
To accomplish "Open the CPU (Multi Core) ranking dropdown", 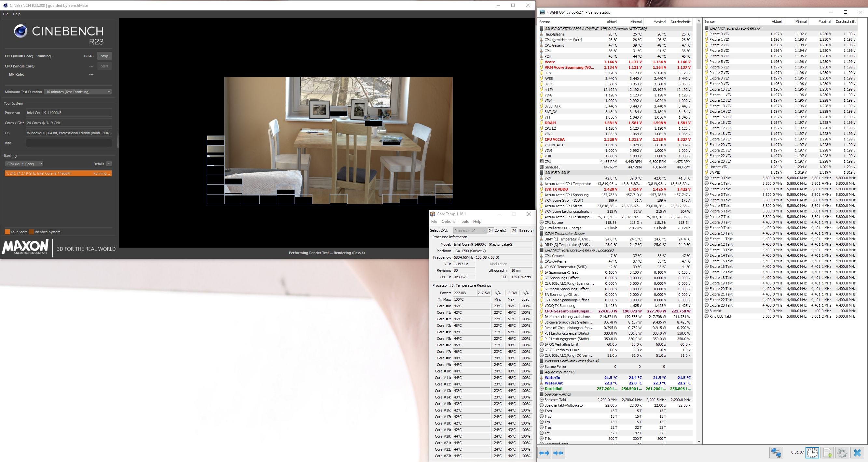I will point(24,164).
